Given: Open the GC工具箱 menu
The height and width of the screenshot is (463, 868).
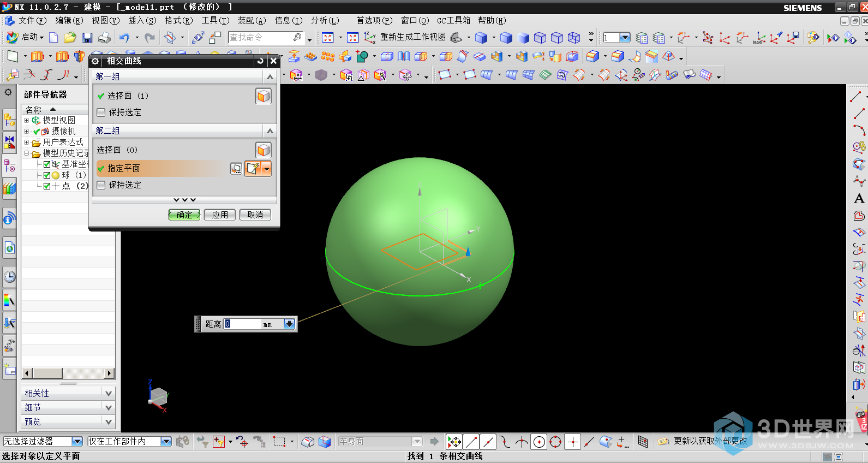Looking at the screenshot, I should (453, 20).
